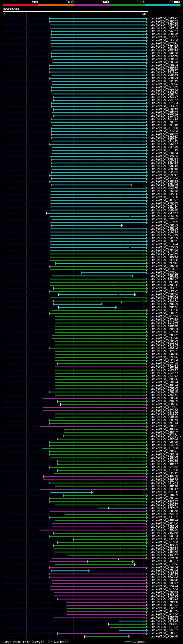Select hit UniRef100_B9DGQ2
The image size is (183, 644).
point(164,21)
